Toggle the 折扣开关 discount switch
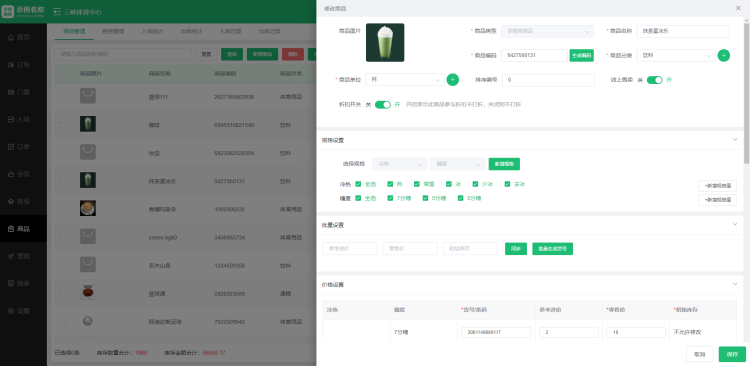 (383, 104)
